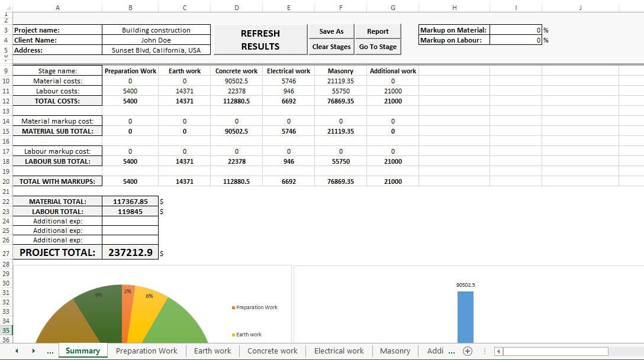Open the Report generator button
This screenshot has width=644, height=360.
(378, 31)
